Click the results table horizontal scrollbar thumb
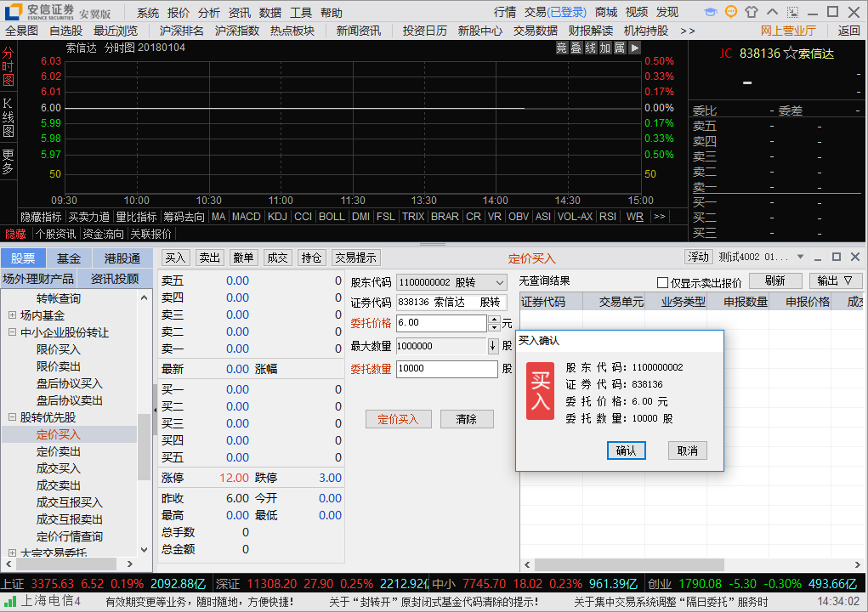Screen dimensions: 868x612 [629, 564]
